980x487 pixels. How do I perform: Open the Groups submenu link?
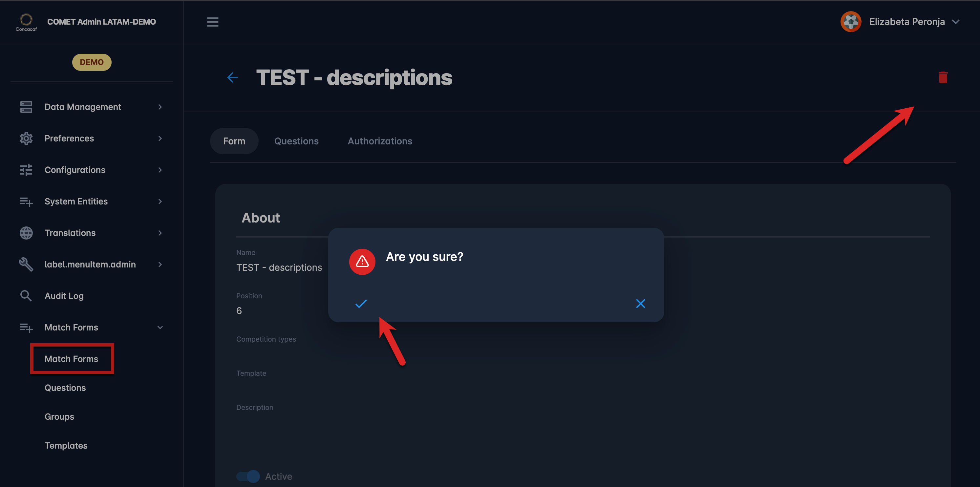coord(59,417)
